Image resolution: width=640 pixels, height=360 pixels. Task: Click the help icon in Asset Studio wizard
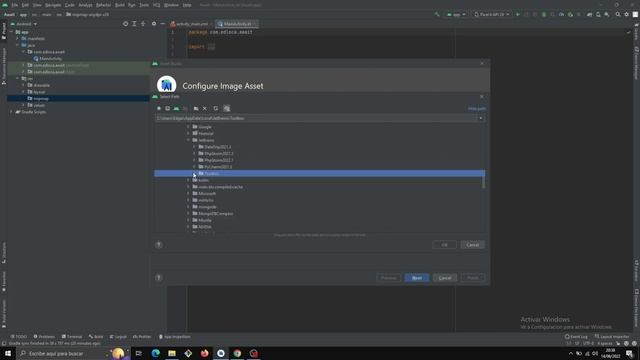pos(159,278)
